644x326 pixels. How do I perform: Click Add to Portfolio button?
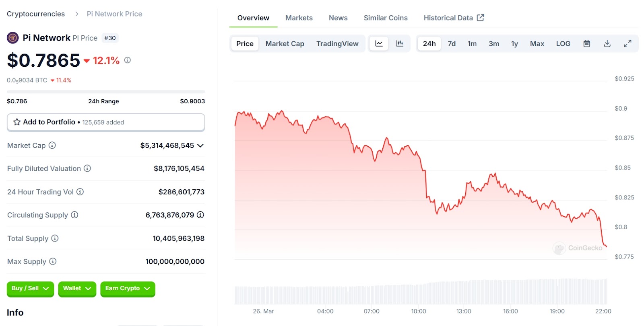point(105,122)
